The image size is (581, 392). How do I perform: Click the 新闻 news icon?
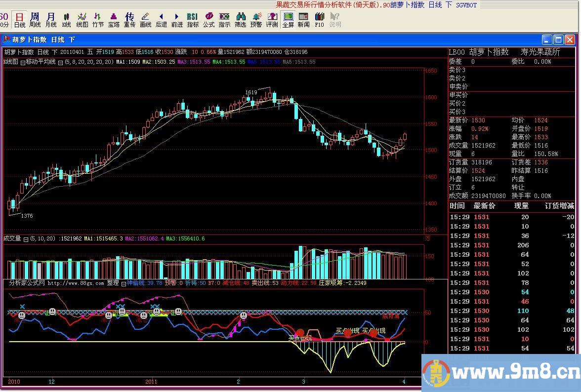coord(303,20)
